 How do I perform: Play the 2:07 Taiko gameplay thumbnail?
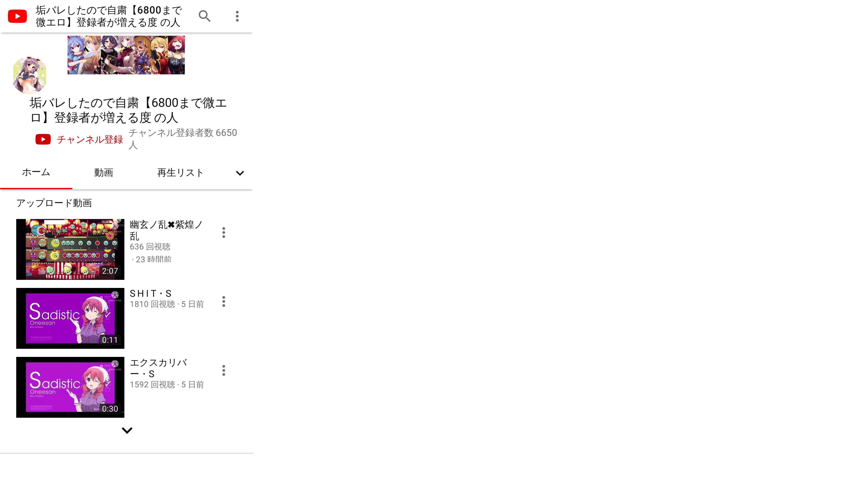(70, 249)
